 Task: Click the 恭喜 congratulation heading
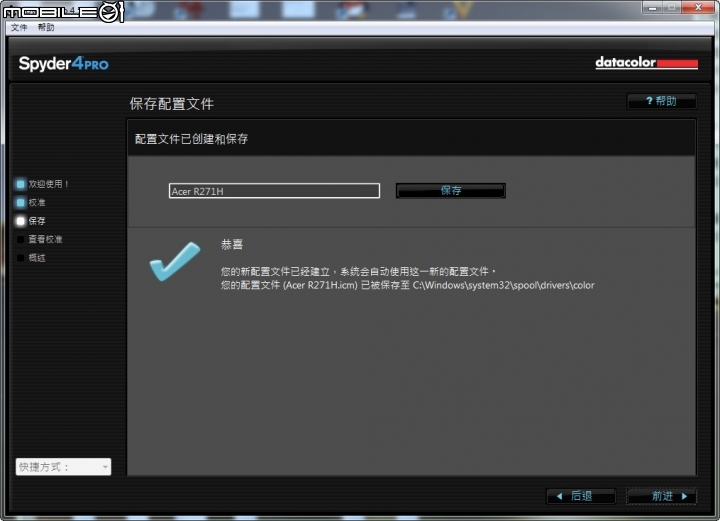click(x=232, y=244)
